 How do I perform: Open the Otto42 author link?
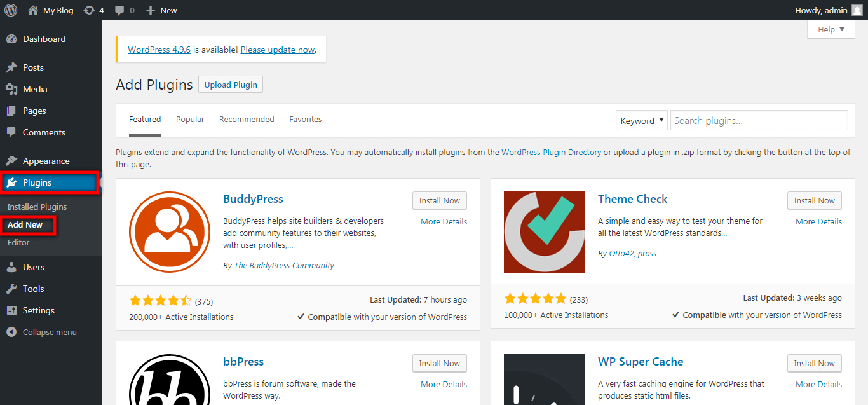621,253
